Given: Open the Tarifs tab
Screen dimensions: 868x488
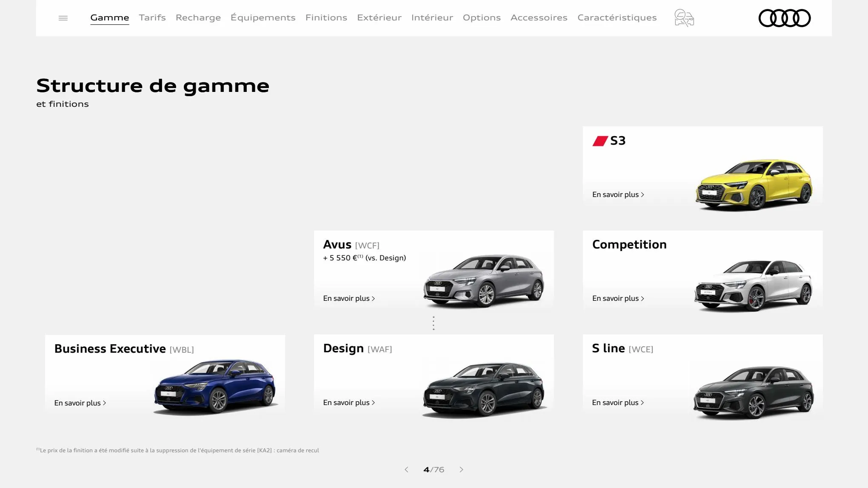Looking at the screenshot, I should coord(152,17).
